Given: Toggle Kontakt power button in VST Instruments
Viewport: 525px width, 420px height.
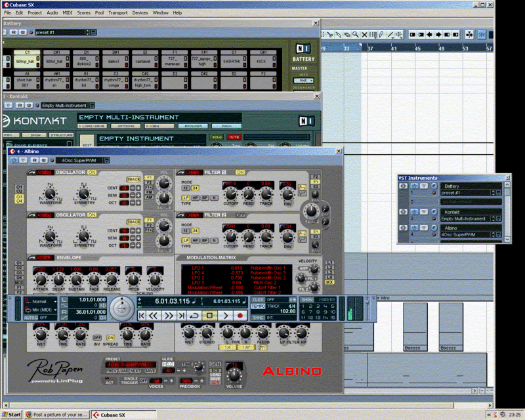Looking at the screenshot, I should click(x=415, y=212).
